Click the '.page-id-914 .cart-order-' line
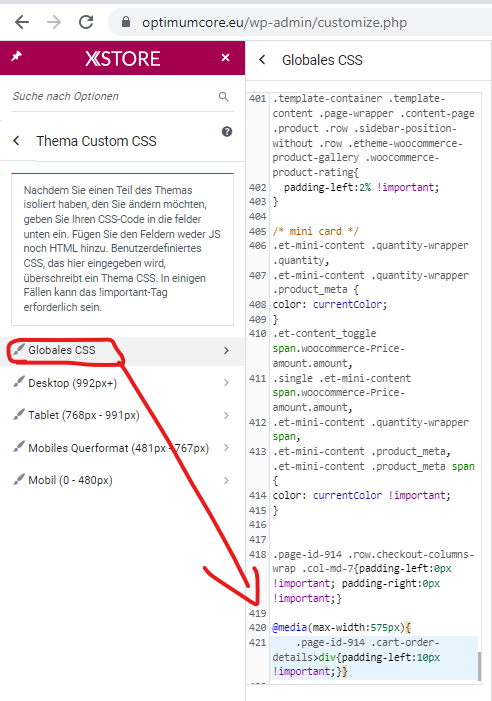The image size is (492, 701). pos(368,642)
